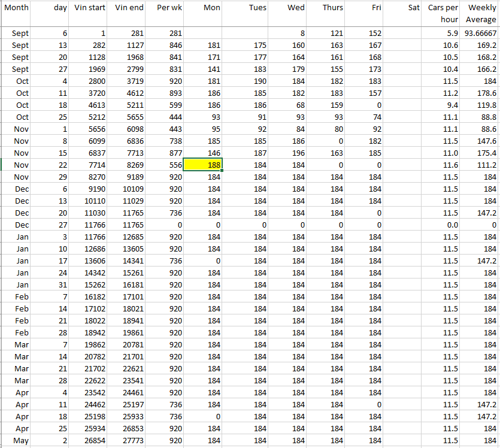
Task: Click the Weekly Average cell showing 119.8
Action: point(480,105)
